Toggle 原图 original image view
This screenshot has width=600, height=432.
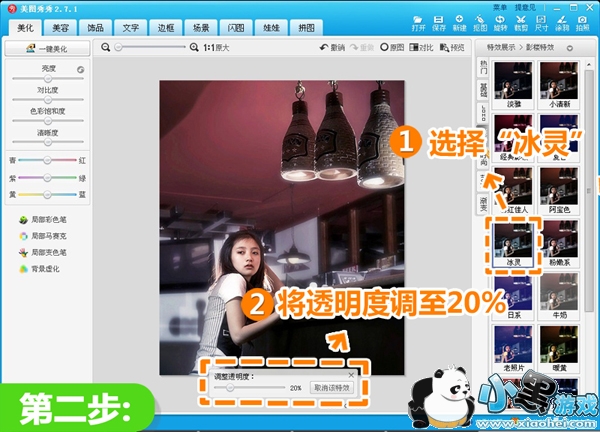[x=391, y=47]
